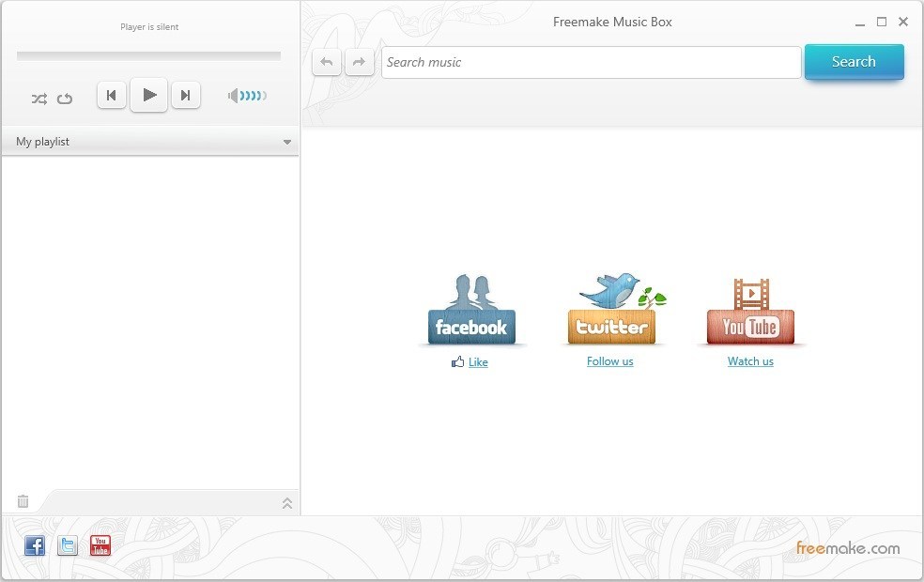The height and width of the screenshot is (582, 924).
Task: Collapse the playlist with the double chevron
Action: (x=287, y=503)
